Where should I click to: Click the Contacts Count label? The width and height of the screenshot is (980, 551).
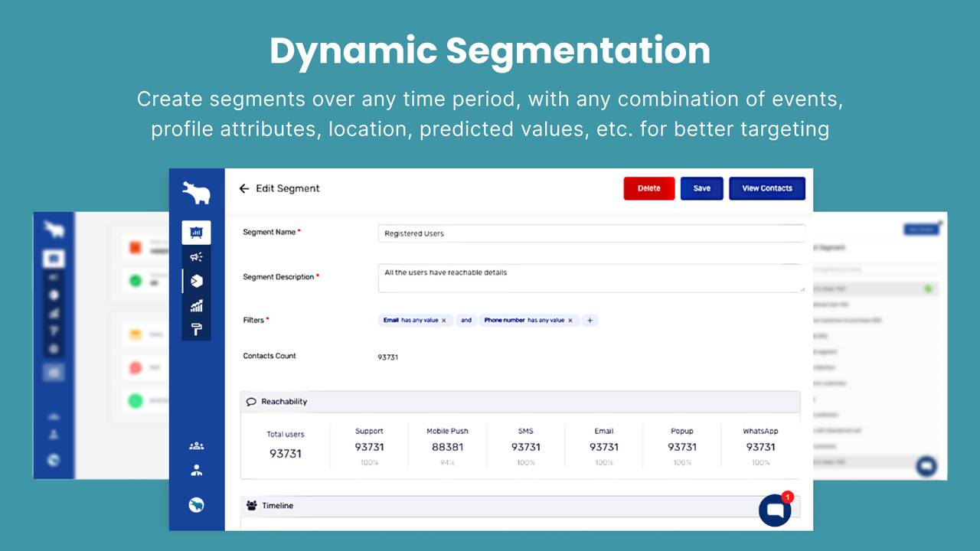(269, 356)
